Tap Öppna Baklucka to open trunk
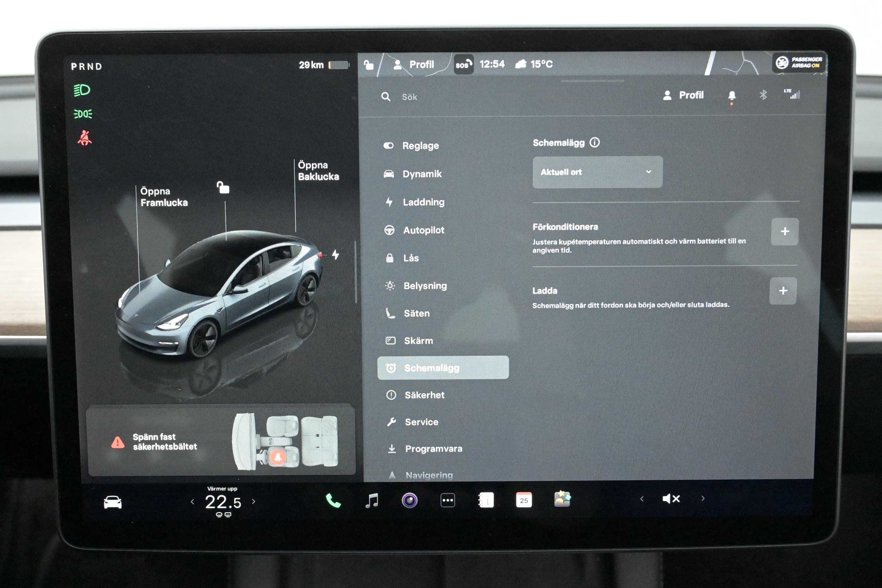 click(x=318, y=171)
